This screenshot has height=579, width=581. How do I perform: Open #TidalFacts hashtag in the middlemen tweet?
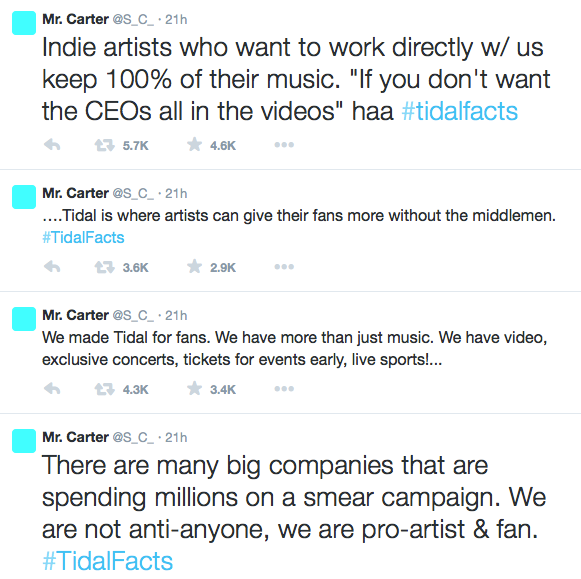[x=83, y=237]
